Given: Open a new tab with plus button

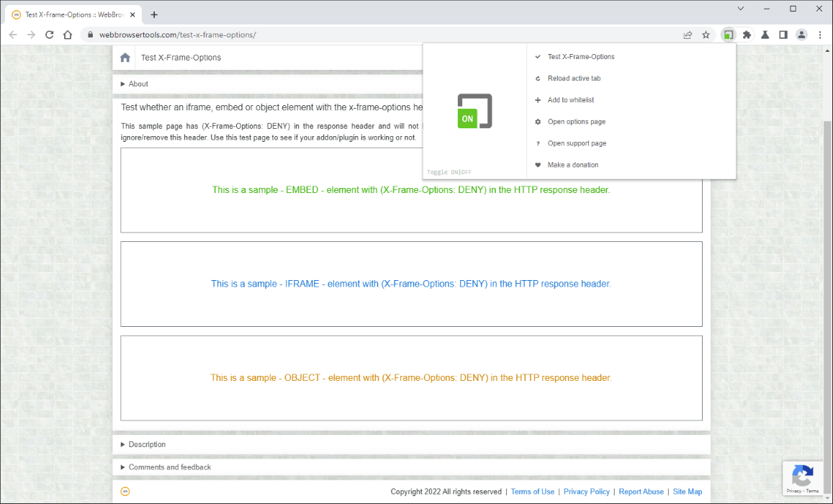Looking at the screenshot, I should pos(154,15).
